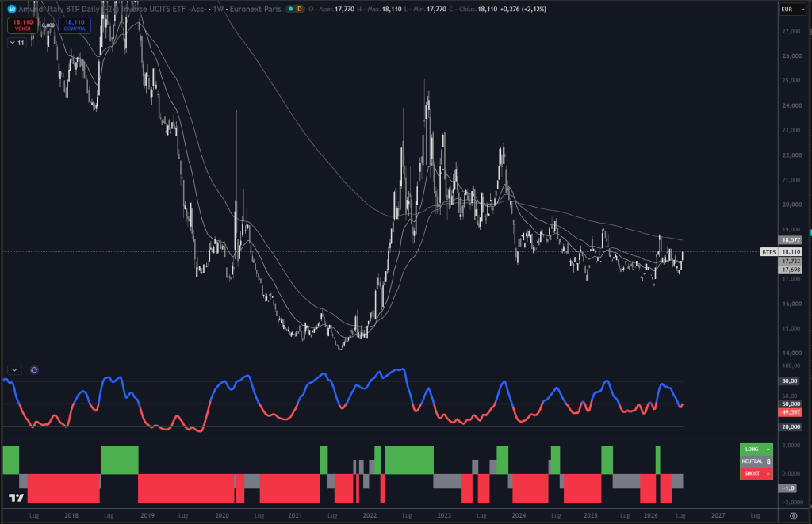Click the 2020 label on time axis

tap(222, 516)
